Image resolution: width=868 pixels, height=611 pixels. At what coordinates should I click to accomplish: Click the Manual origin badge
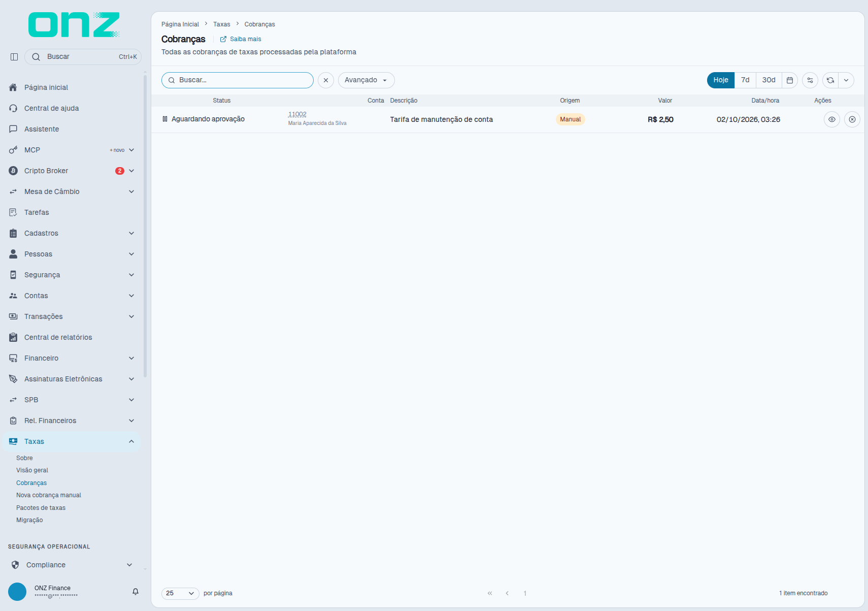570,119
